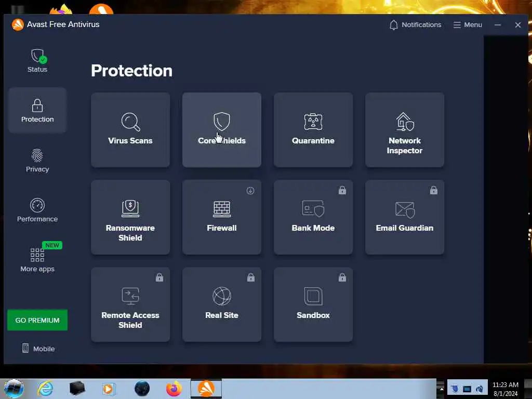Image resolution: width=532 pixels, height=399 pixels.
Task: Open the Notifications bell
Action: (415, 25)
